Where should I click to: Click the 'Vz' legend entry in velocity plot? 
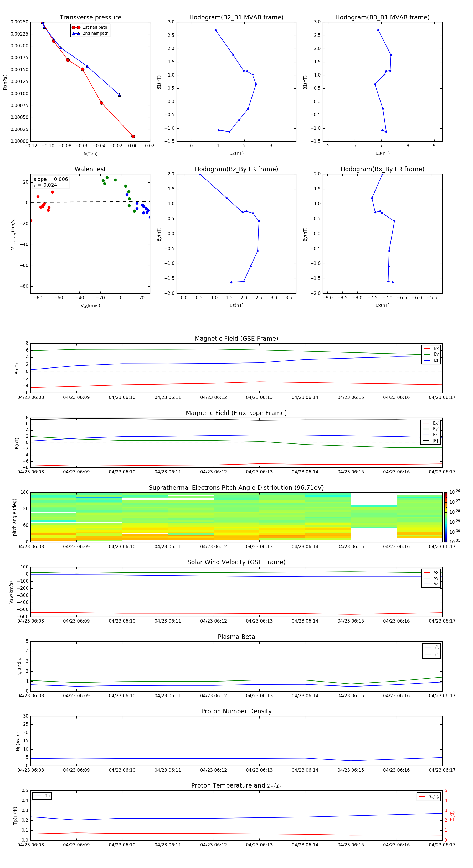tap(431, 584)
